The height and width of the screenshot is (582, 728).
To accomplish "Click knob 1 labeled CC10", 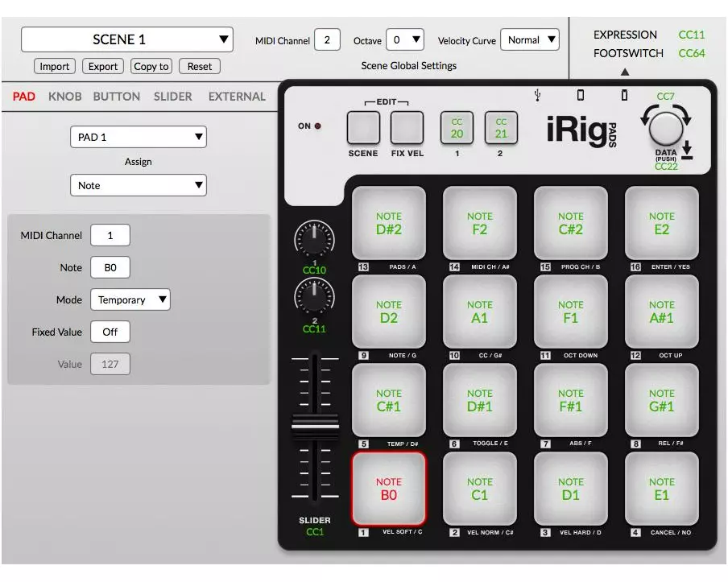I will click(x=314, y=240).
